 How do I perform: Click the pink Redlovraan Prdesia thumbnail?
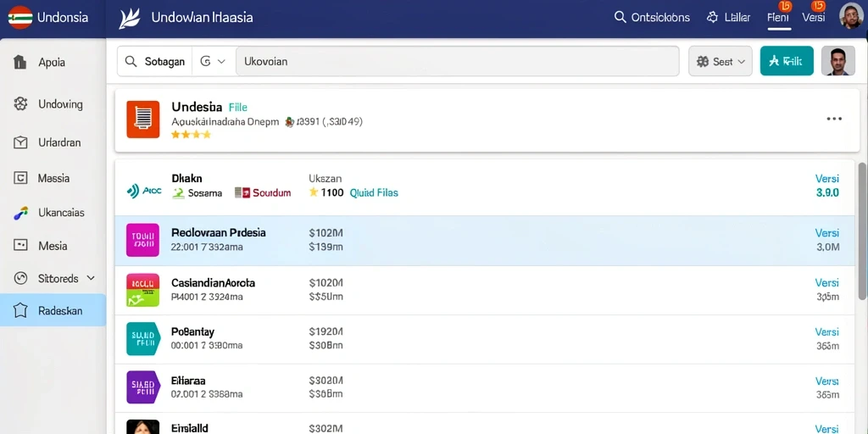tap(142, 240)
